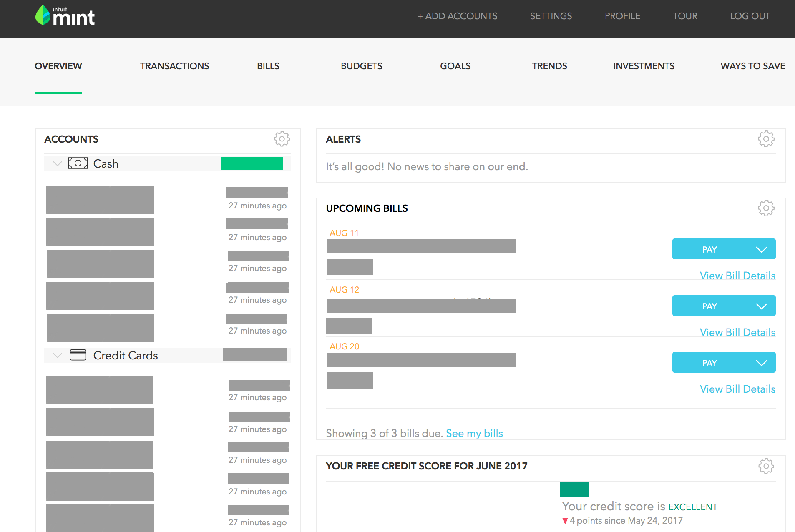The height and width of the screenshot is (532, 795).
Task: Click the green credit score box
Action: click(574, 489)
